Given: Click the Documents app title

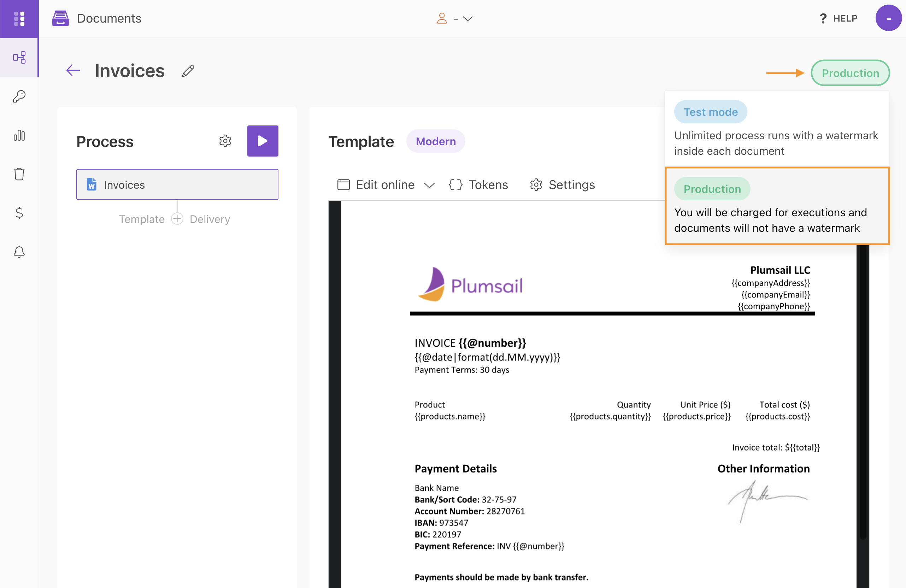Looking at the screenshot, I should coord(109,18).
